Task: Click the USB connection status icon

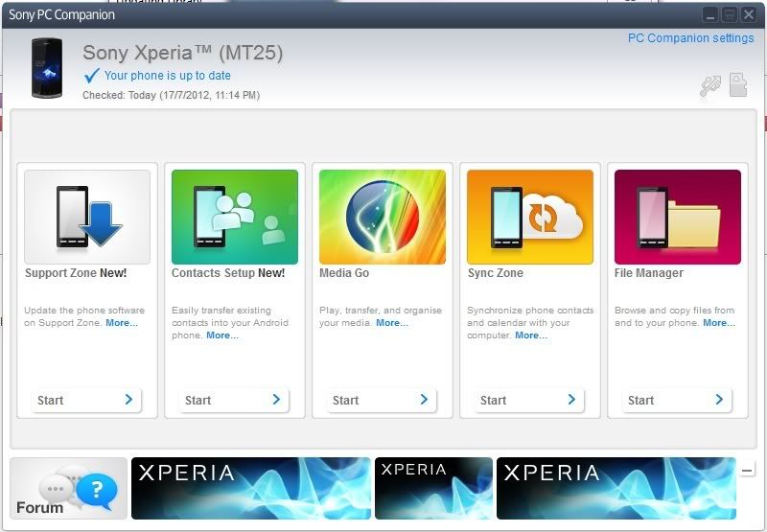Action: point(709,86)
